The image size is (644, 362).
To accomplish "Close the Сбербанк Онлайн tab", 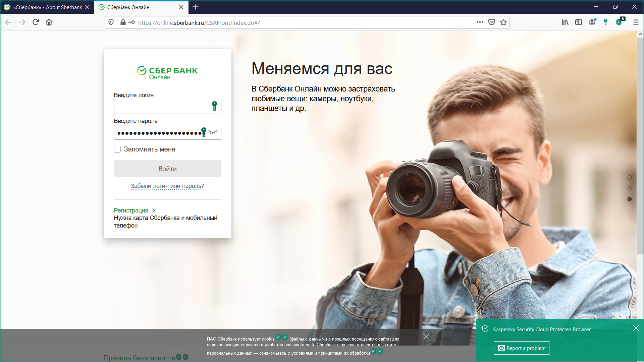I will 181,7.
